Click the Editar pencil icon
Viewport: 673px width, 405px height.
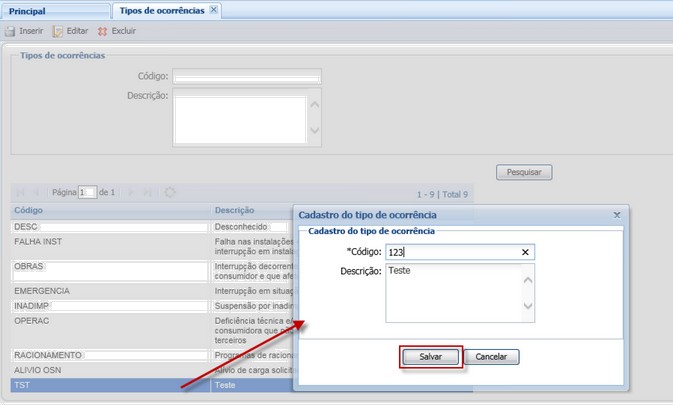tap(58, 31)
